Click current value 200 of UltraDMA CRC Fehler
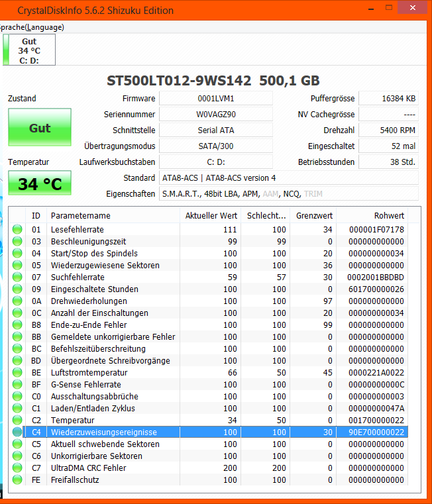The height and width of the screenshot is (504, 432). tap(230, 468)
